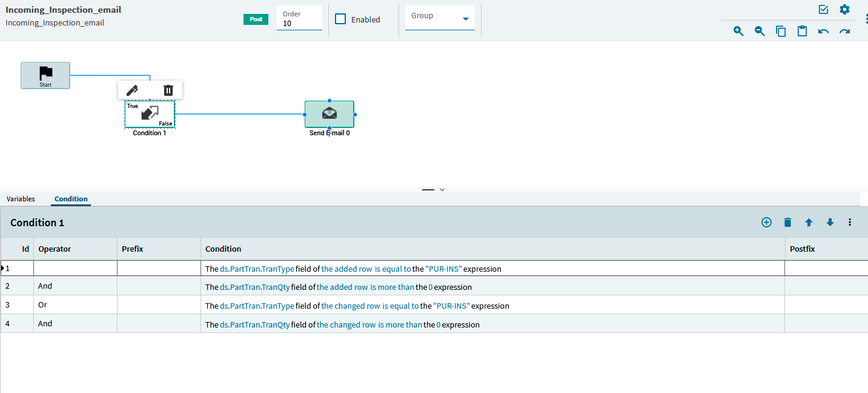Viewport: 868px width, 393px height.
Task: Open Condition 1 overflow menu
Action: 850,223
